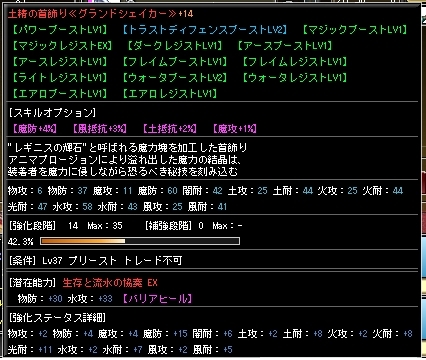This screenshot has height=360, width=426.
Task: Select the バリアヒール latent ability tag
Action: click(157, 299)
